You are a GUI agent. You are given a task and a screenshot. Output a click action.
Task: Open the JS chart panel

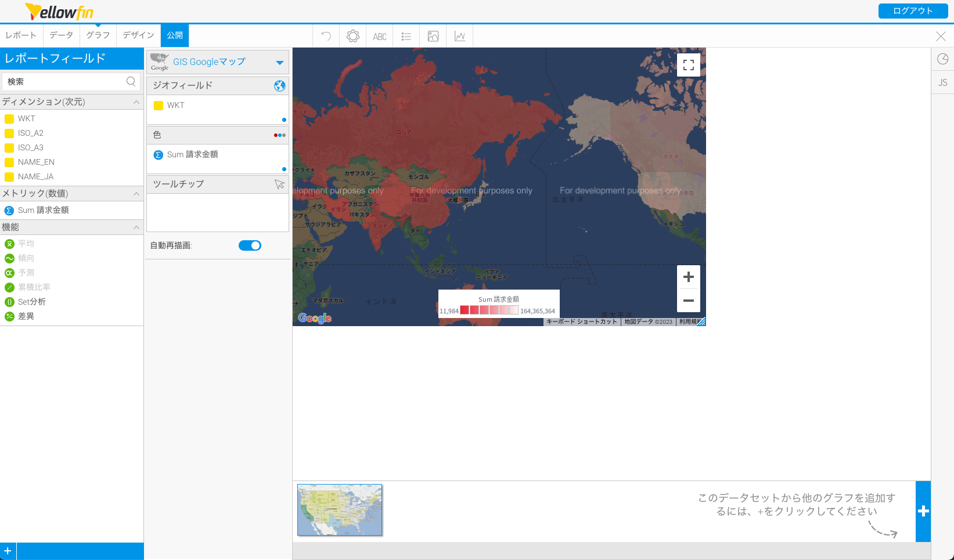pyautogui.click(x=943, y=82)
